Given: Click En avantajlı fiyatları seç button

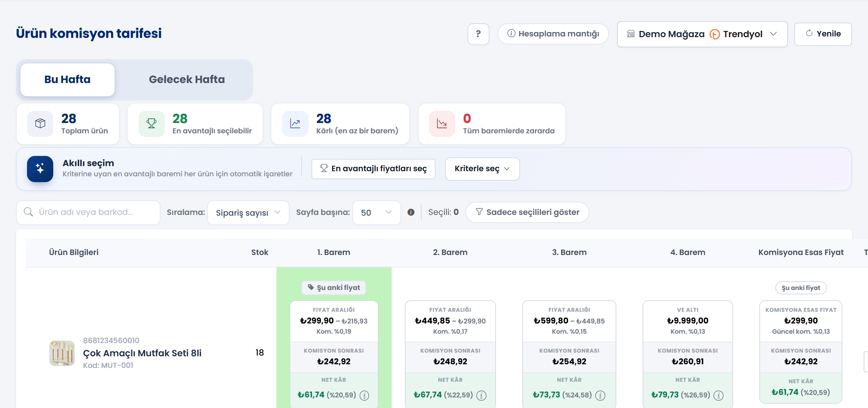Looking at the screenshot, I should point(373,169).
